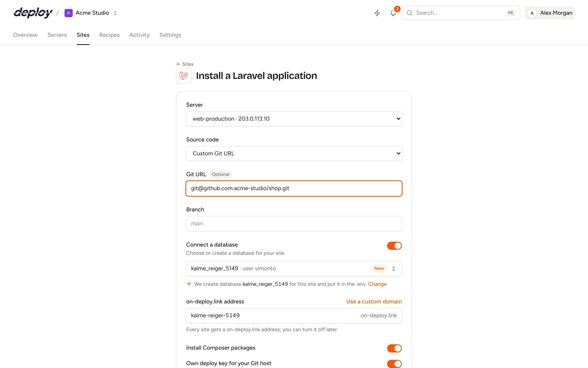Click the on-deploy.link address field
Image resolution: width=588 pixels, height=368 pixels.
[294, 315]
